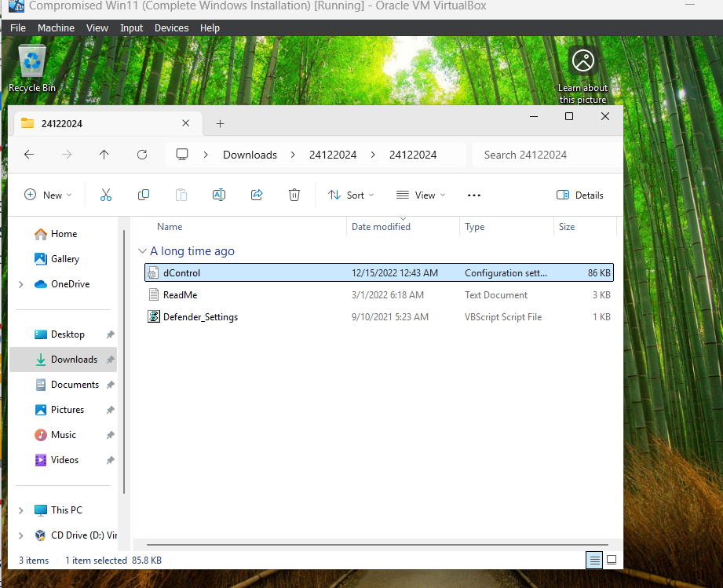Click the Forward navigation arrow
Image resolution: width=723 pixels, height=588 pixels.
(67, 155)
